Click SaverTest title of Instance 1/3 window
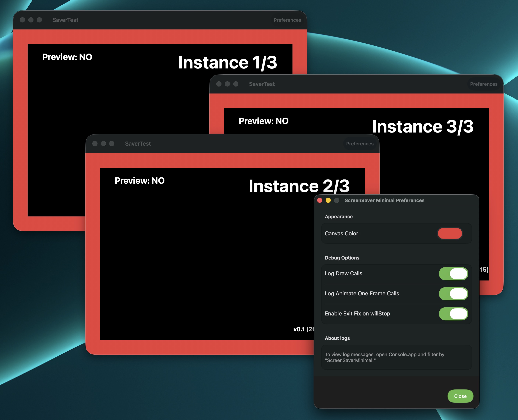The width and height of the screenshot is (518, 420). pyautogui.click(x=65, y=20)
